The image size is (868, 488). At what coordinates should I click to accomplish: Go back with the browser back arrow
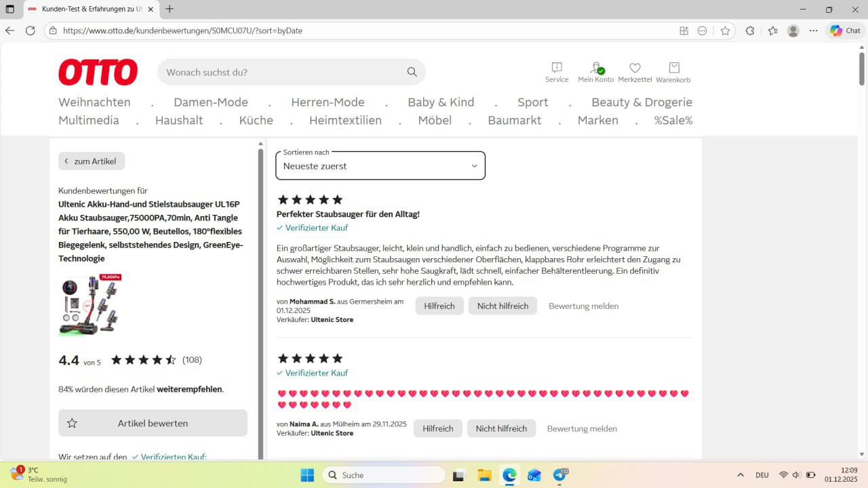pyautogui.click(x=10, y=30)
